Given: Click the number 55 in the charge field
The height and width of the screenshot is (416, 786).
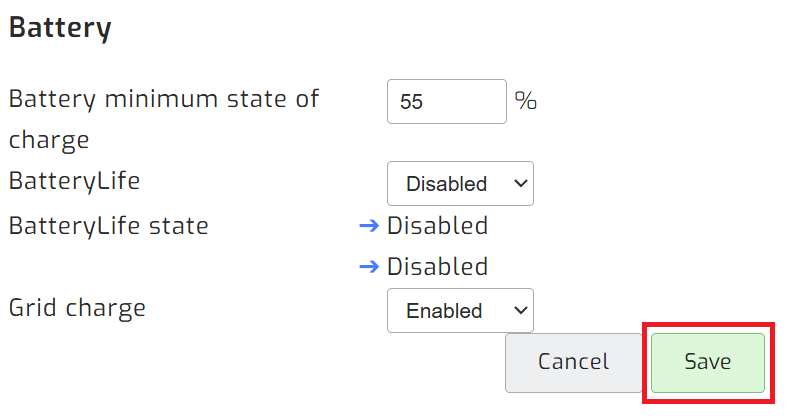Looking at the screenshot, I should [x=411, y=102].
